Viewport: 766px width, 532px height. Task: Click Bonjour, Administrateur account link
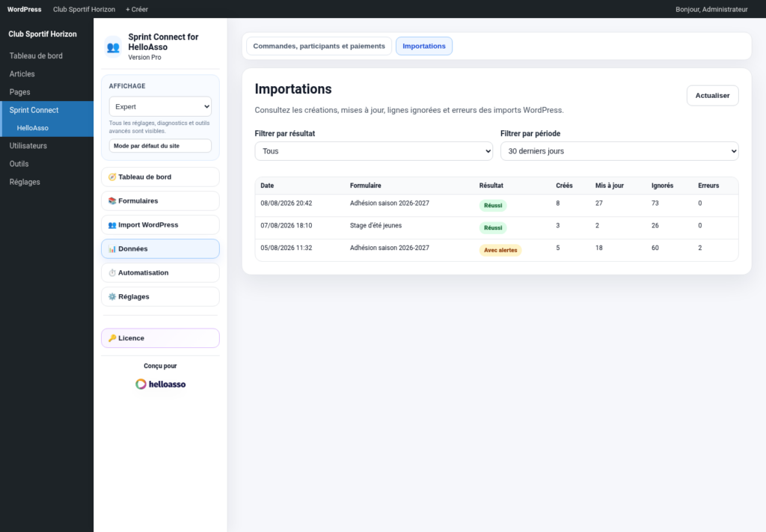click(x=711, y=9)
